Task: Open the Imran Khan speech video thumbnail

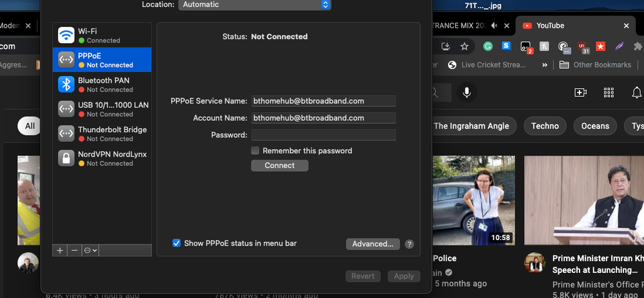Action: (584, 200)
